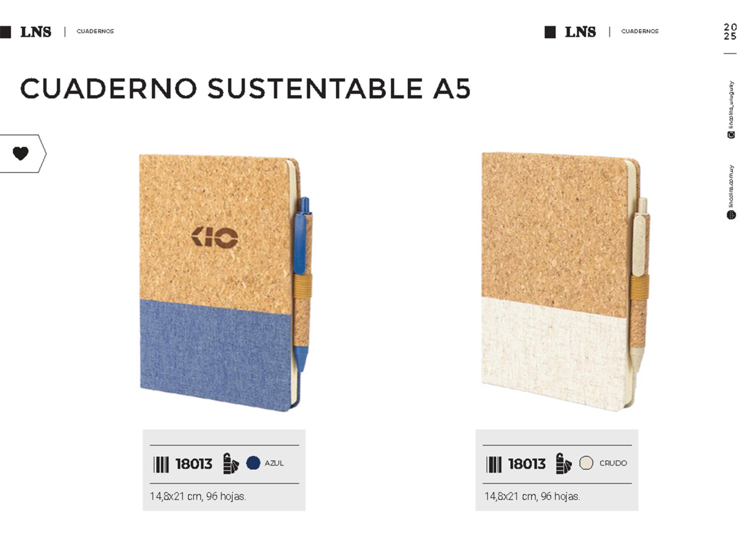
Task: Open the lincolns_uruguay Instagram link
Action: pyautogui.click(x=731, y=104)
